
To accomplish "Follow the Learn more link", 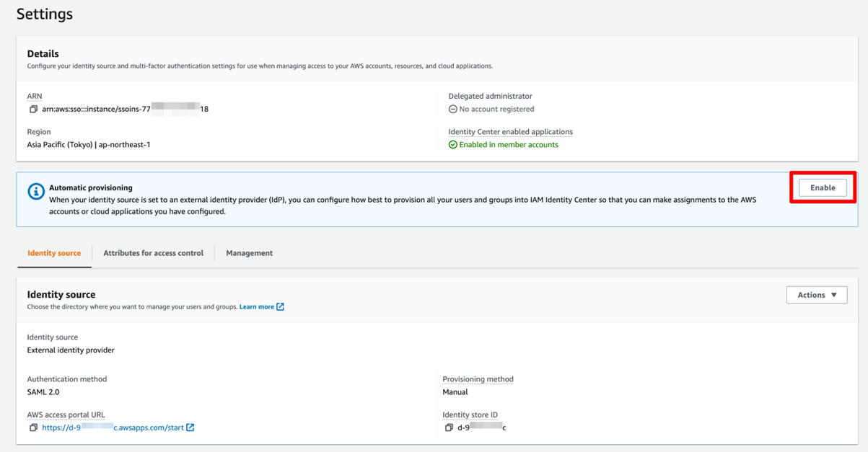I will [x=257, y=307].
